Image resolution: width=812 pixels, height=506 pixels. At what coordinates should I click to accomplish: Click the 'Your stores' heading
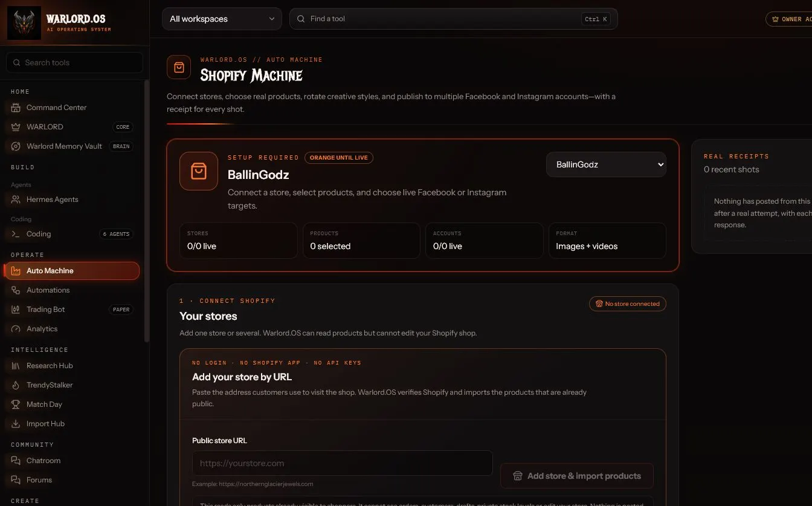pos(208,316)
